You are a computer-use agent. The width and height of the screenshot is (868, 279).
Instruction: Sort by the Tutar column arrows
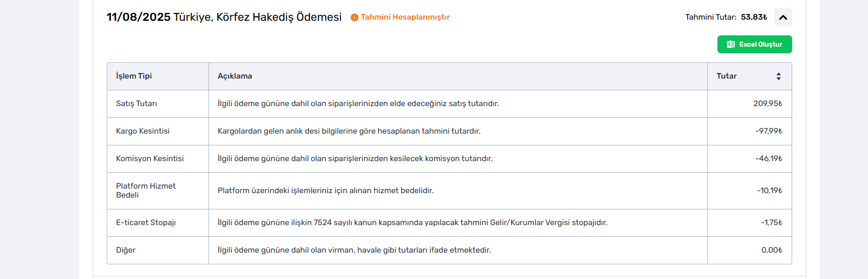click(x=778, y=76)
